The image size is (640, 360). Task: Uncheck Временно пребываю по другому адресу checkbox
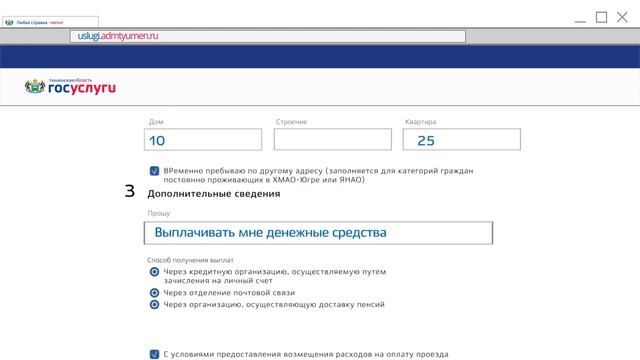click(154, 171)
